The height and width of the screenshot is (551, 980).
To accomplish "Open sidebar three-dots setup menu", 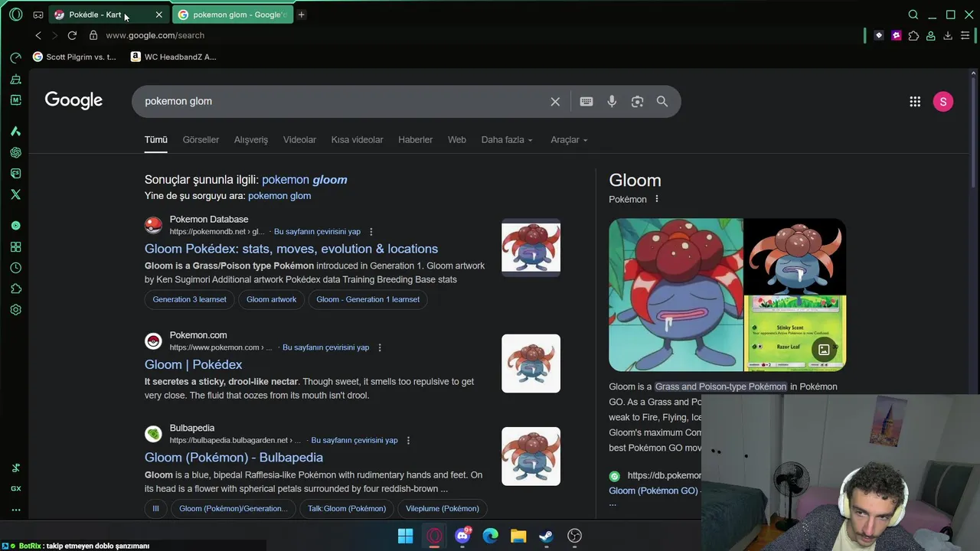I will (15, 510).
